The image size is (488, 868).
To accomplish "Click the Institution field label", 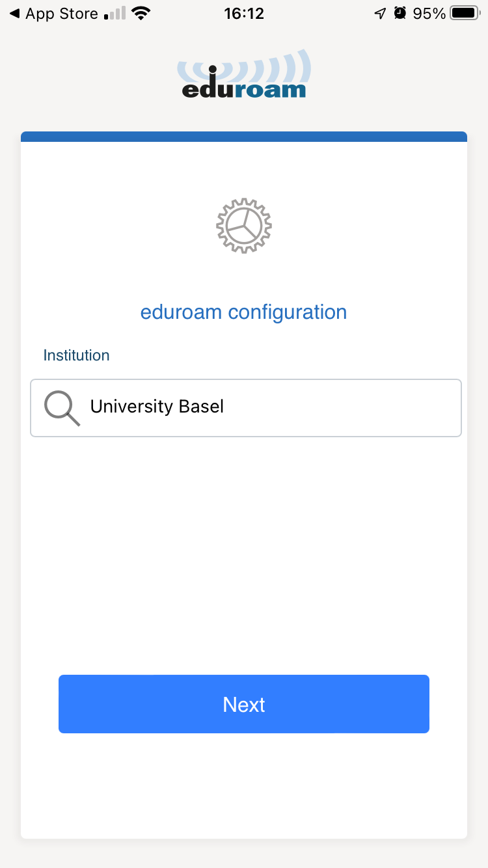I will point(76,355).
